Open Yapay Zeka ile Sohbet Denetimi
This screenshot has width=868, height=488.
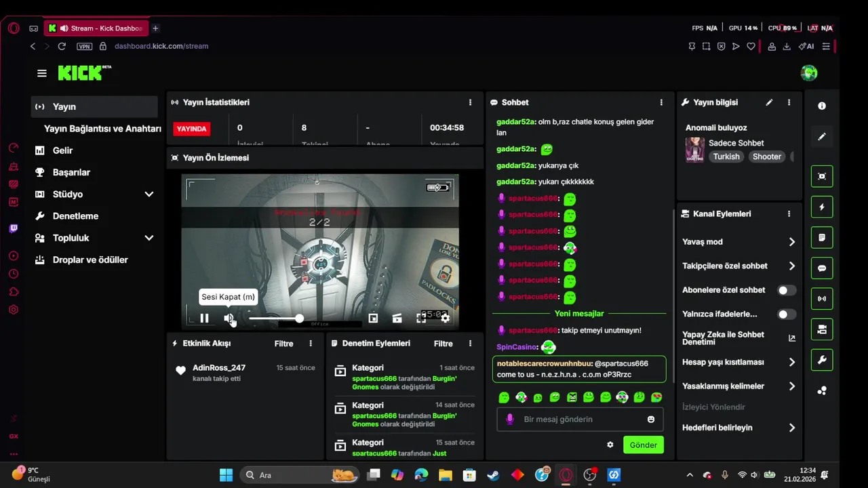[x=739, y=338]
